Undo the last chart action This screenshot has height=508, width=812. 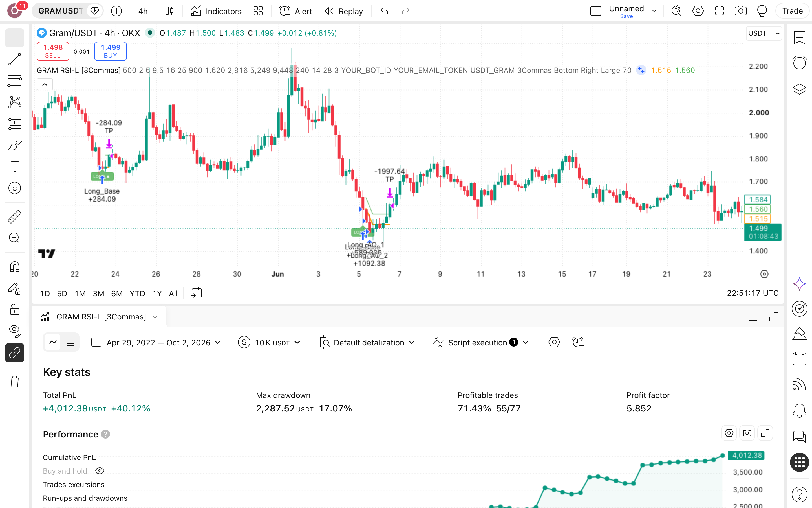(x=384, y=11)
